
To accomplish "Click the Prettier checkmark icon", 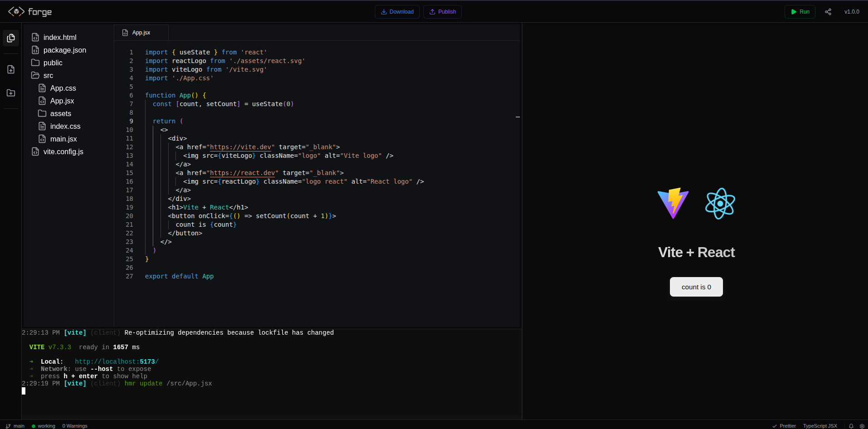I will coord(775,426).
